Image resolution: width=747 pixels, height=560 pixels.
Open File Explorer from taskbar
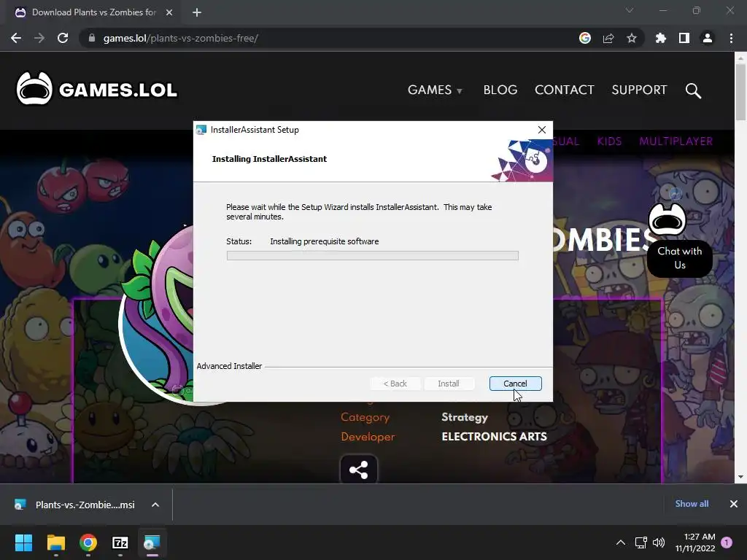tap(55, 542)
